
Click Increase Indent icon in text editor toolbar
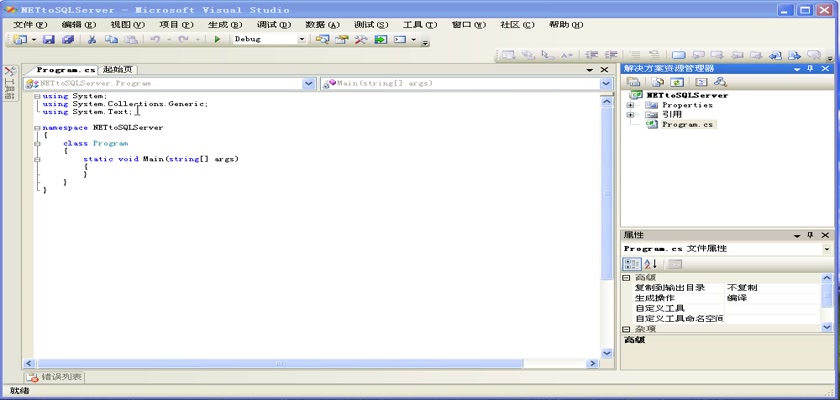(611, 55)
